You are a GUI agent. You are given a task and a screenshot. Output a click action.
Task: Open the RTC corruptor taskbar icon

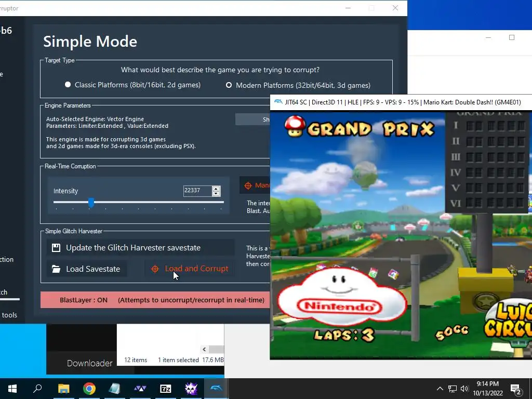tap(191, 389)
